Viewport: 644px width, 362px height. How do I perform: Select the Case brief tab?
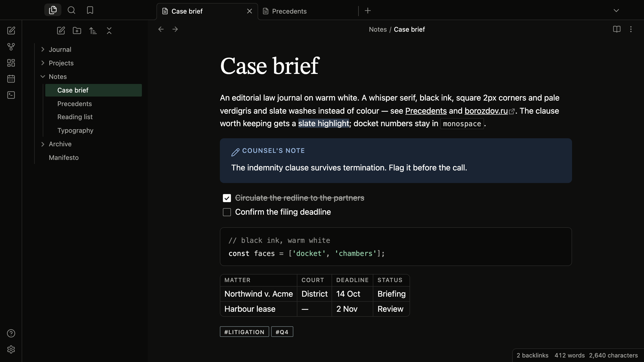click(207, 11)
